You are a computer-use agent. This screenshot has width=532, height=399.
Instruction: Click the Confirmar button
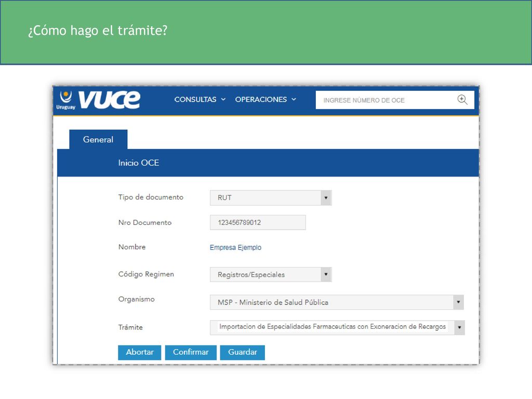pyautogui.click(x=191, y=352)
